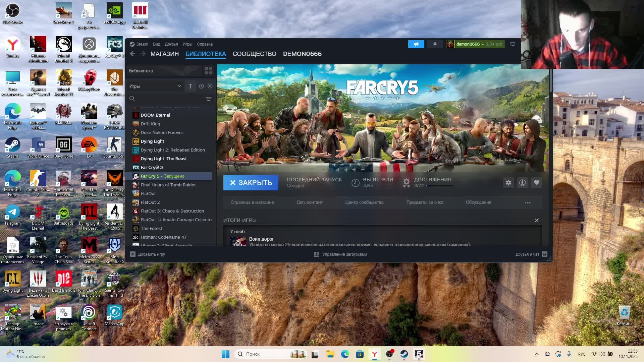Click the Steam announcements megaphone icon
The width and height of the screenshot is (644, 362).
pyautogui.click(x=416, y=44)
